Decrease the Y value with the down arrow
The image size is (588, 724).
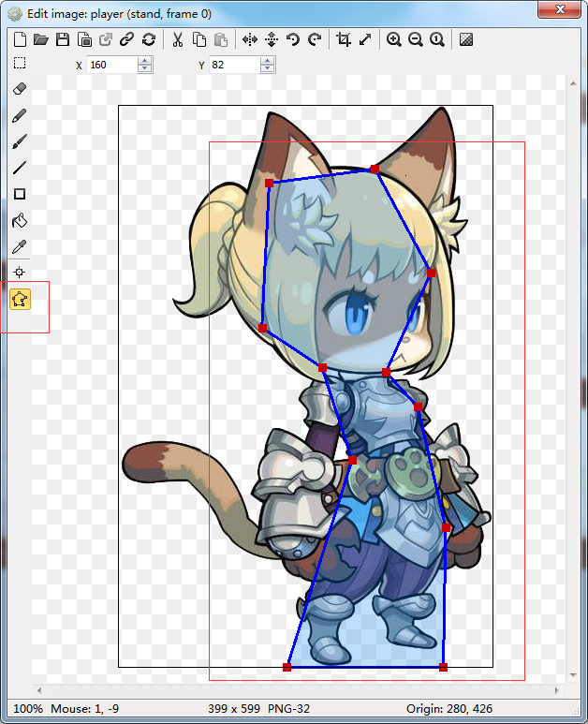pyautogui.click(x=267, y=68)
